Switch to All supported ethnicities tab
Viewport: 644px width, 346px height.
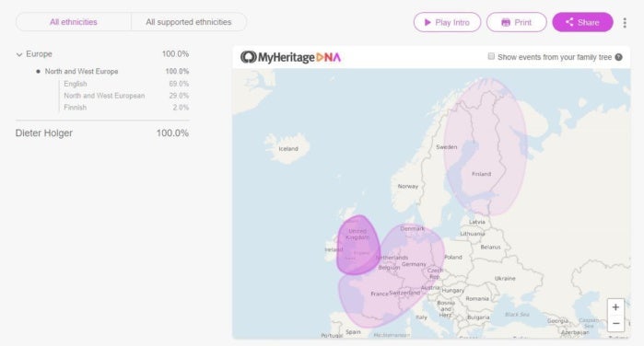pos(189,22)
